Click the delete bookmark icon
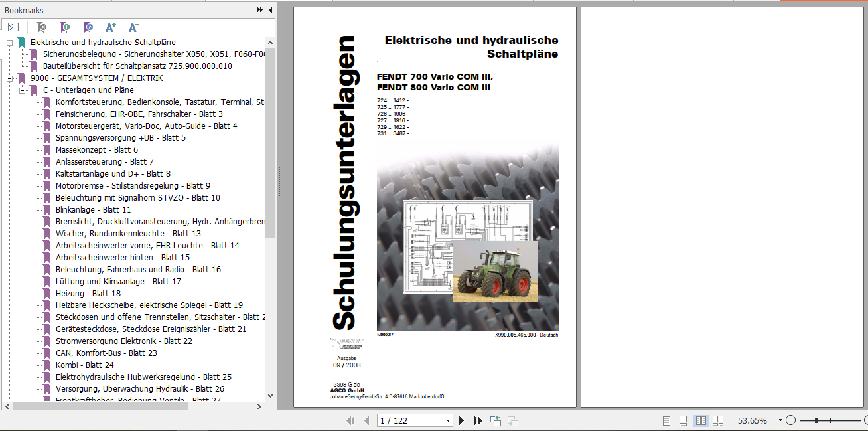The width and height of the screenshot is (868, 431). pos(41,27)
